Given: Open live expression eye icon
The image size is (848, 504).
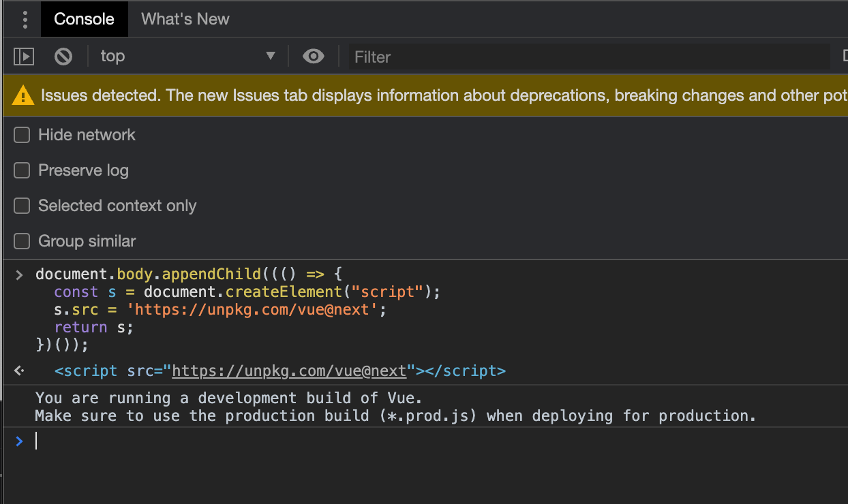Looking at the screenshot, I should coord(313,57).
